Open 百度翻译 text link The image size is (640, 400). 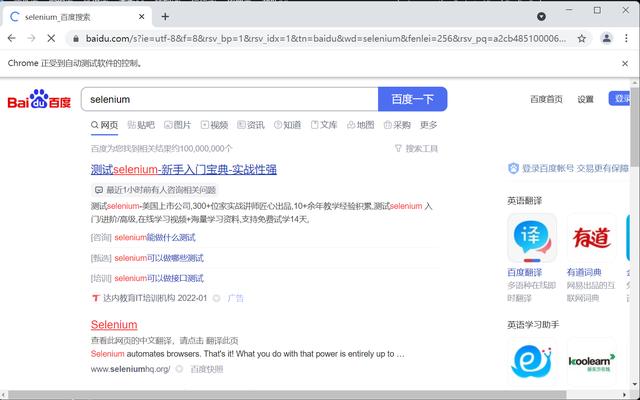(524, 273)
